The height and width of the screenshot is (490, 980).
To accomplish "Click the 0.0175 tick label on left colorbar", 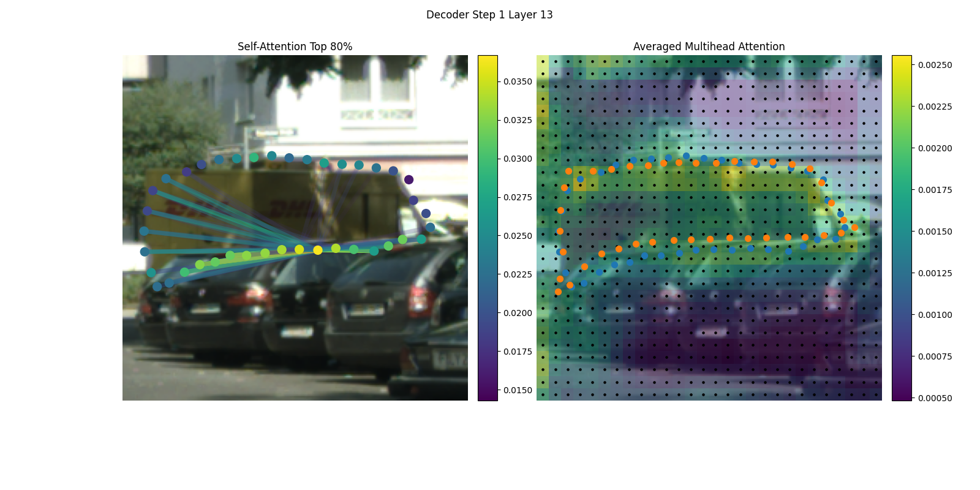I will 518,352.
